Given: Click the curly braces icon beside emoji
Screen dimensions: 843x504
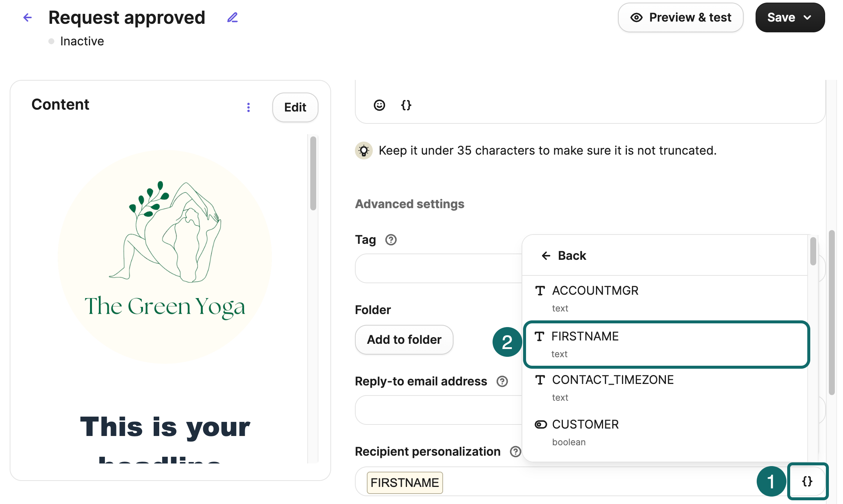Looking at the screenshot, I should point(406,105).
